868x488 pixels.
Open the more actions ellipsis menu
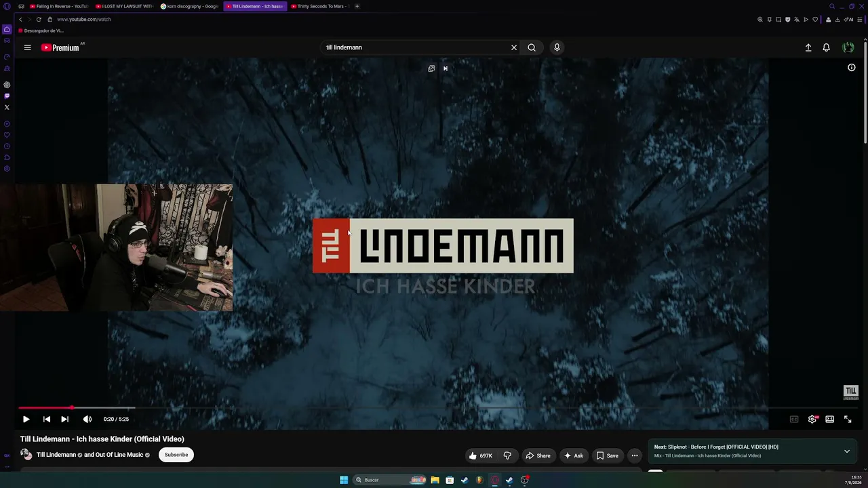tap(635, 455)
